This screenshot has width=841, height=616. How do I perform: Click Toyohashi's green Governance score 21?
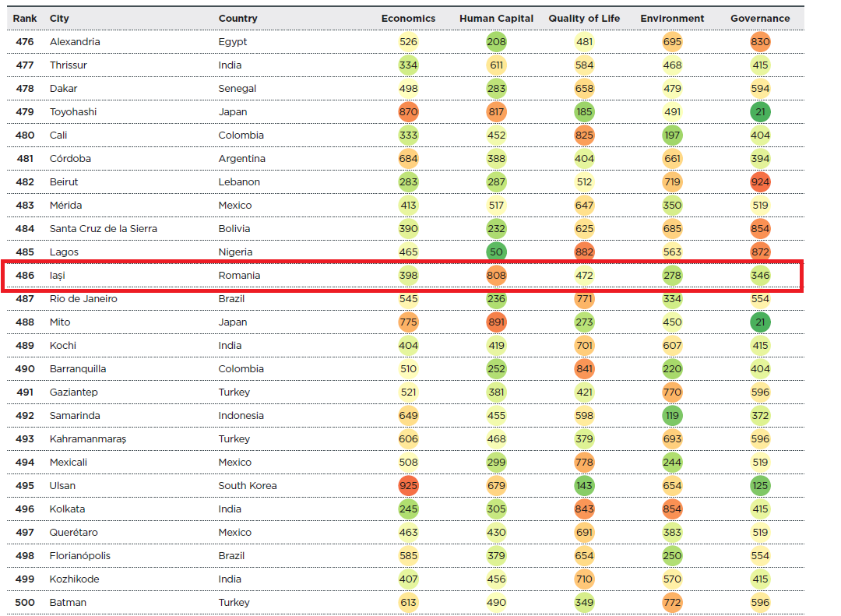coord(760,111)
